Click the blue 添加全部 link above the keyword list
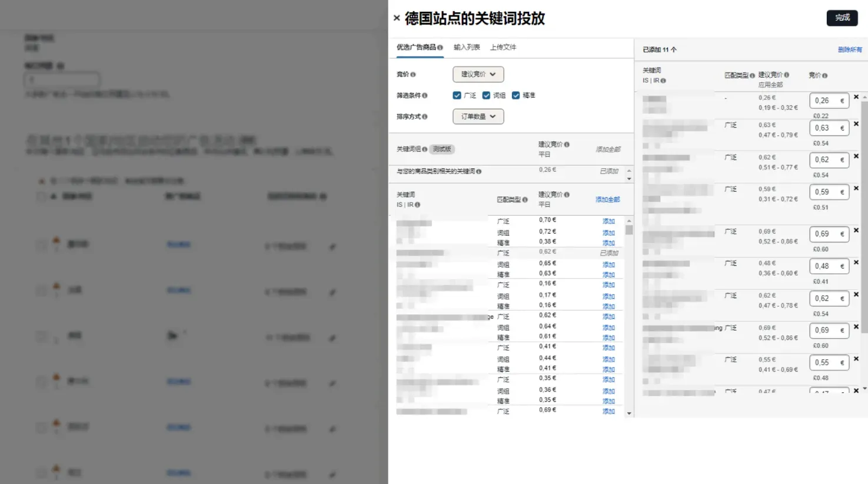The height and width of the screenshot is (484, 868). pyautogui.click(x=607, y=199)
